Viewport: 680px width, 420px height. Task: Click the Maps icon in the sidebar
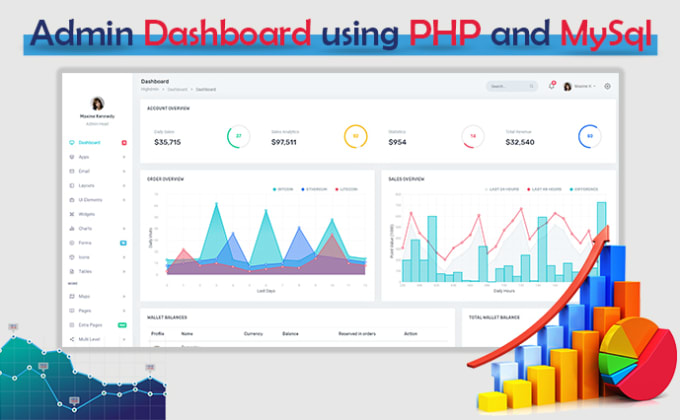[x=72, y=296]
